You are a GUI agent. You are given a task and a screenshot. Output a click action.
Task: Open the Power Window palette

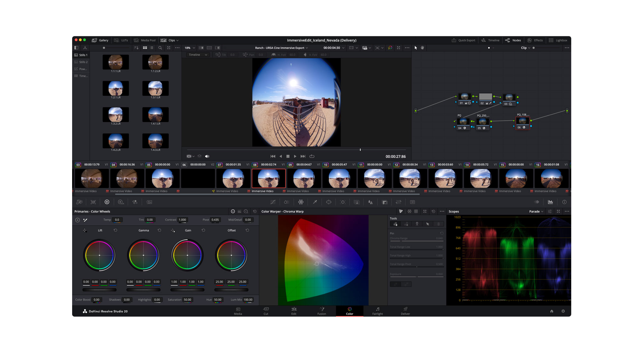pos(328,202)
